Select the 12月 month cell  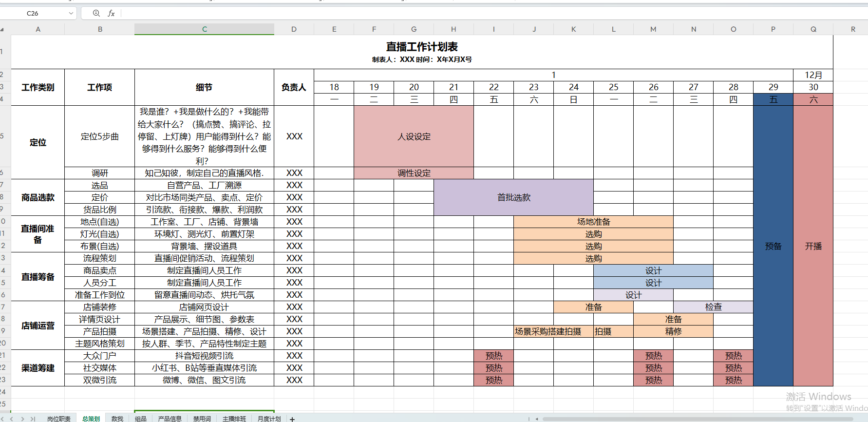(813, 75)
